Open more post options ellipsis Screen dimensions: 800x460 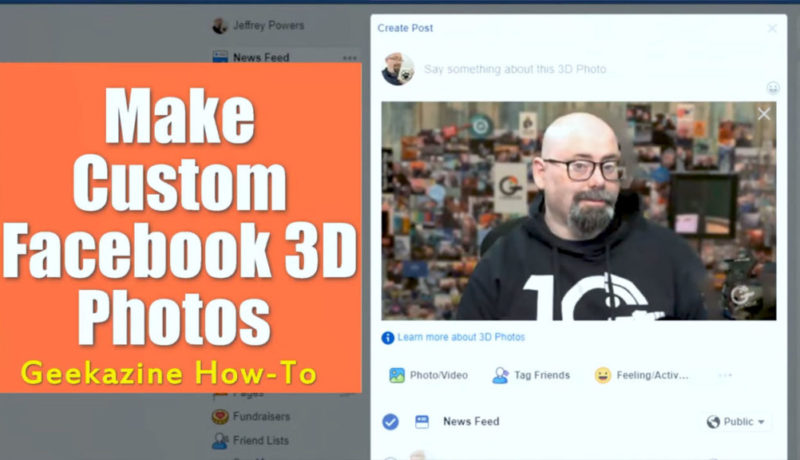point(725,375)
